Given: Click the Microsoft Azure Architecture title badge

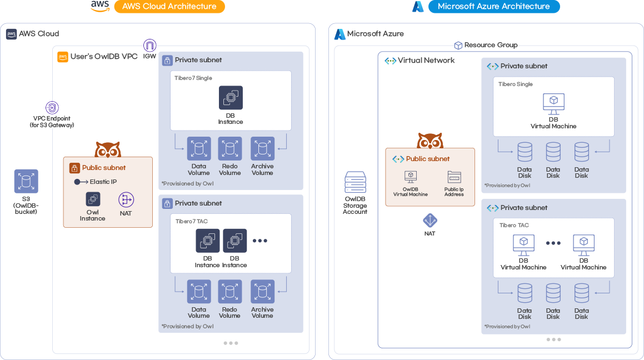Looking at the screenshot, I should click(x=493, y=7).
